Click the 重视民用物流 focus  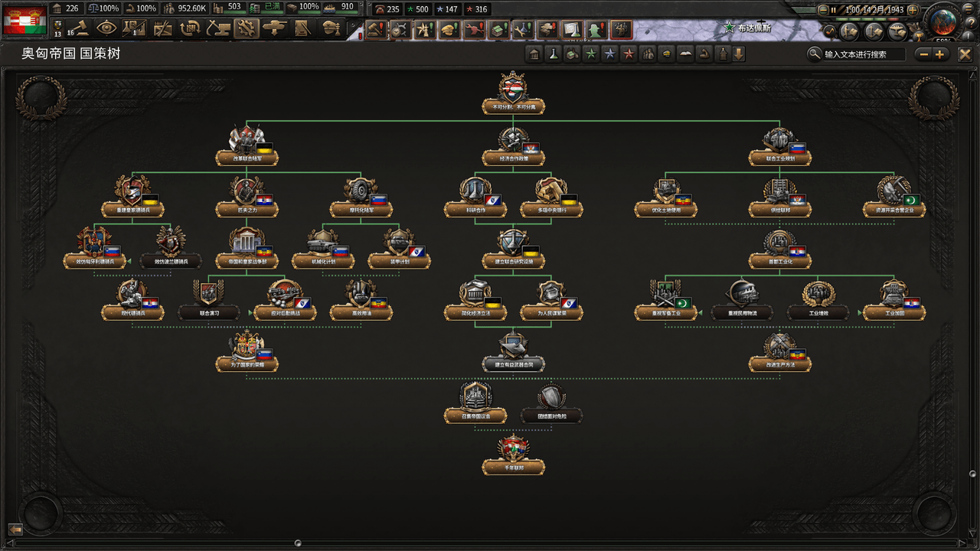coord(741,299)
